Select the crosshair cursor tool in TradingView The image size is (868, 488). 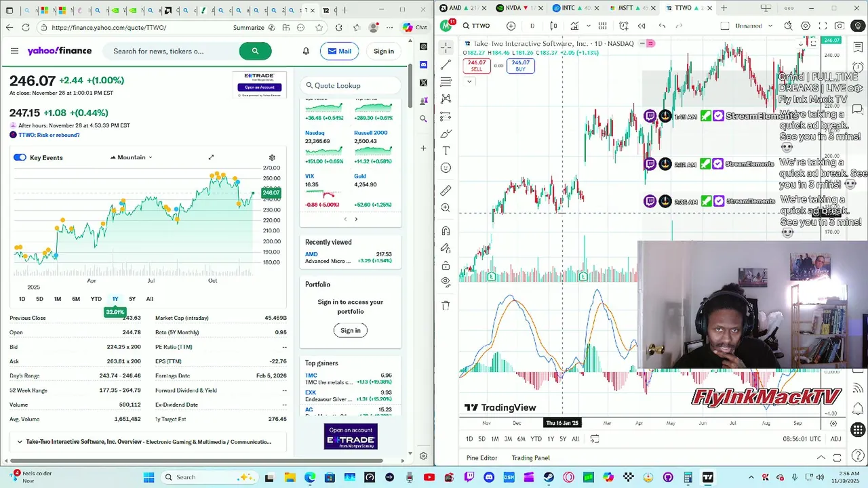[x=446, y=47]
